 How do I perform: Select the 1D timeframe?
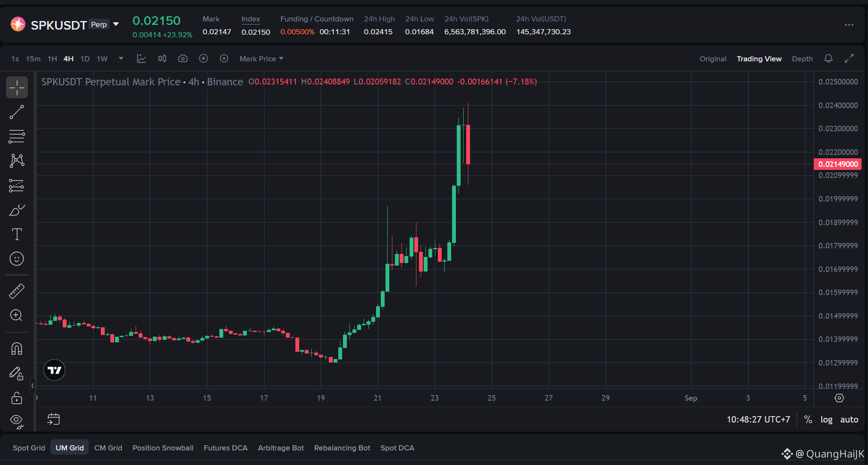point(85,59)
